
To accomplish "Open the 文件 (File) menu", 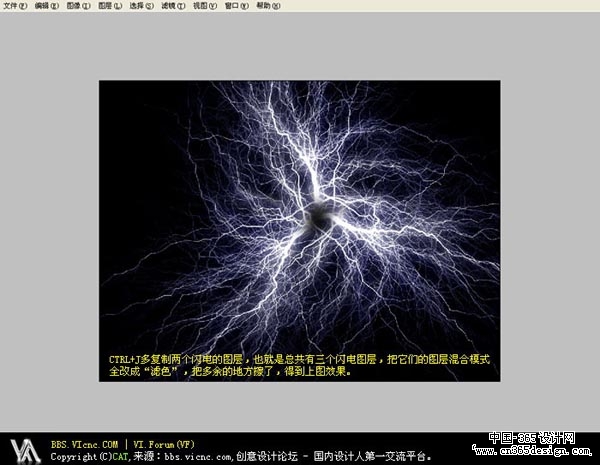I will coord(15,6).
